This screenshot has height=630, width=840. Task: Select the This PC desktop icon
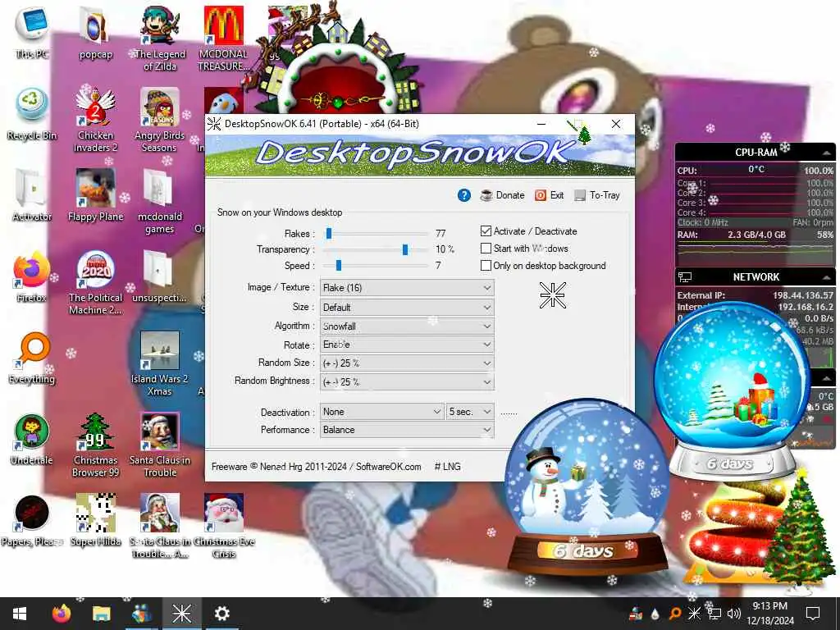32,32
